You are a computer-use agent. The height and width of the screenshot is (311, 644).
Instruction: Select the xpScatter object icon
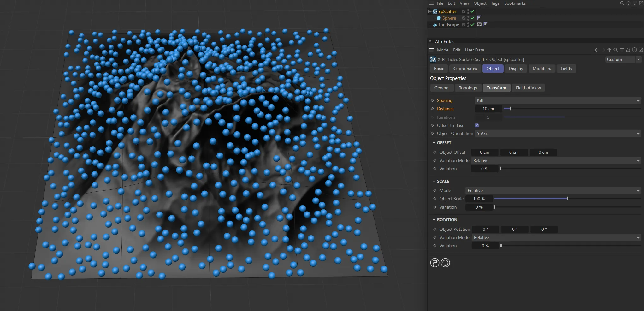pyautogui.click(x=435, y=11)
